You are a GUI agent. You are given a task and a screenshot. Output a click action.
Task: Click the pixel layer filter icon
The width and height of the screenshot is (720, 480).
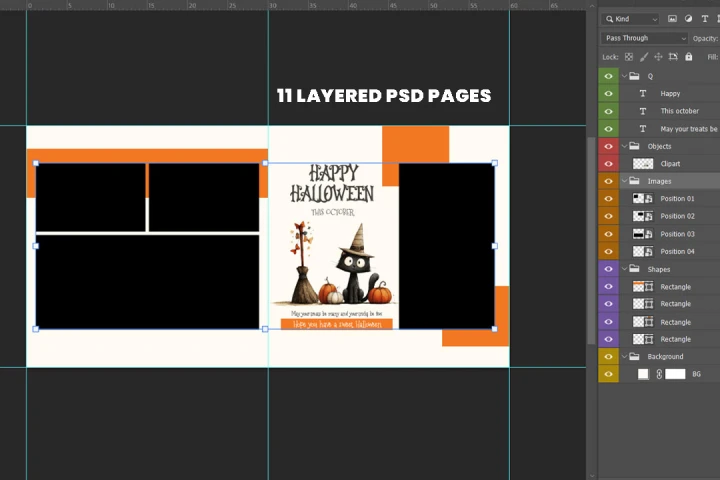pos(673,19)
